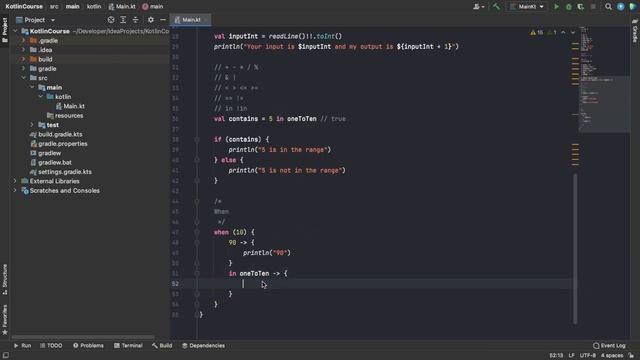Open the Run tool window
The height and width of the screenshot is (360, 640).
pyautogui.click(x=22, y=346)
